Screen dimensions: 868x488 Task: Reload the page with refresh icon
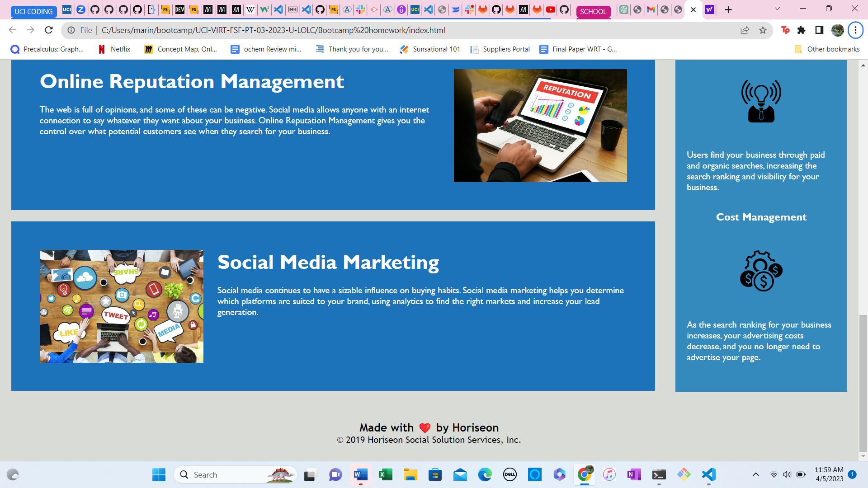pyautogui.click(x=49, y=30)
